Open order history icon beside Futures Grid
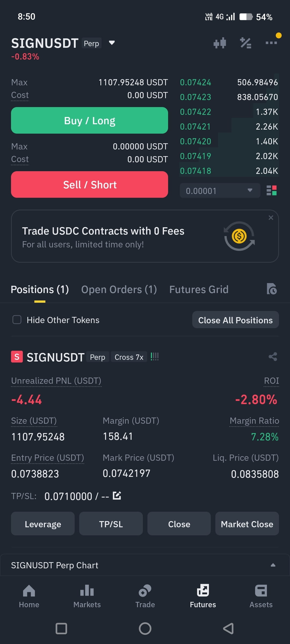290x644 pixels. tap(272, 289)
